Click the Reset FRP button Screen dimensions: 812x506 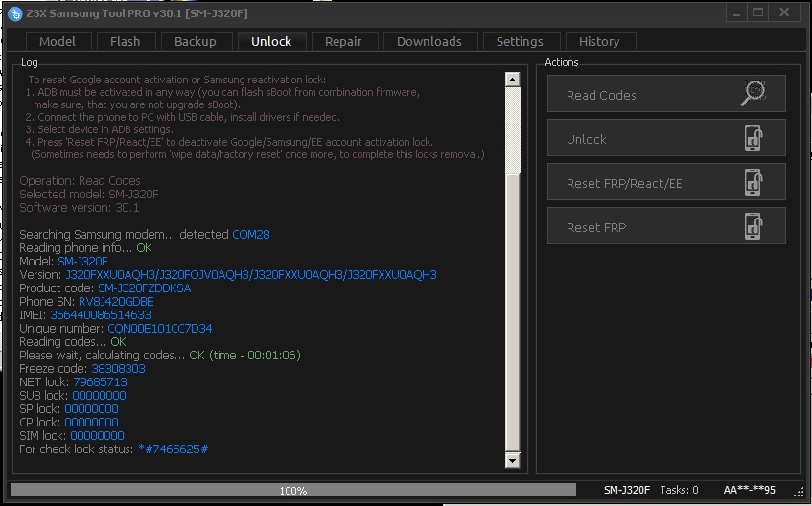coord(666,226)
